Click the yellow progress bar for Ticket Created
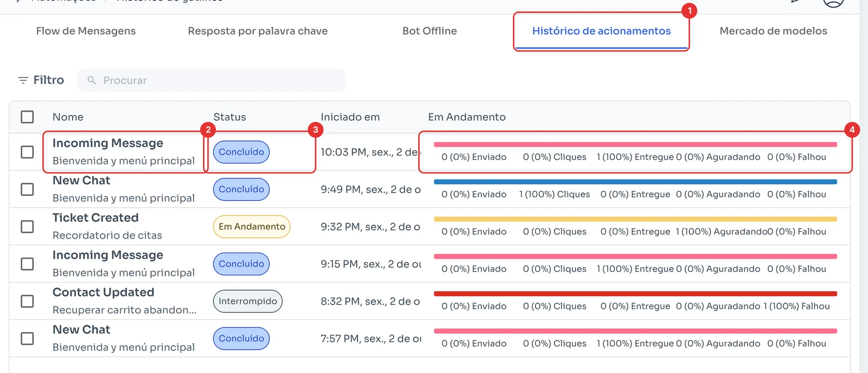Image resolution: width=868 pixels, height=373 pixels. 635,219
